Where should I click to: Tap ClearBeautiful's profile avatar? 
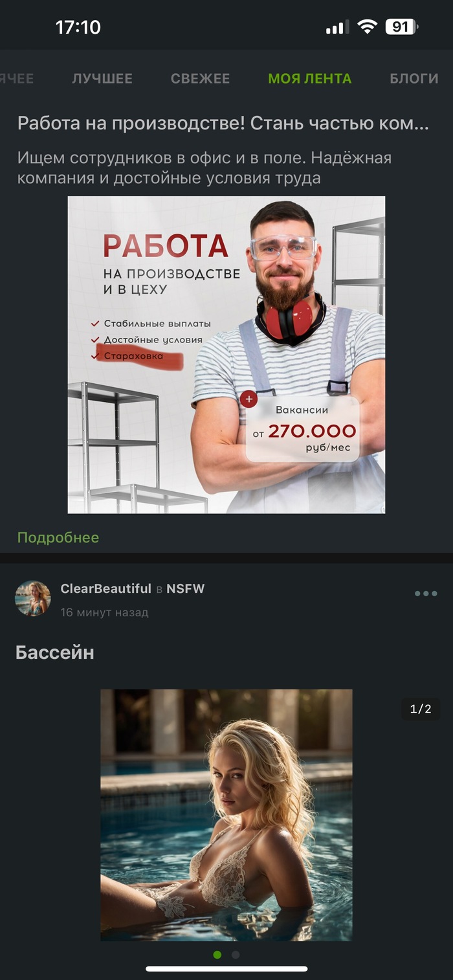coord(32,598)
